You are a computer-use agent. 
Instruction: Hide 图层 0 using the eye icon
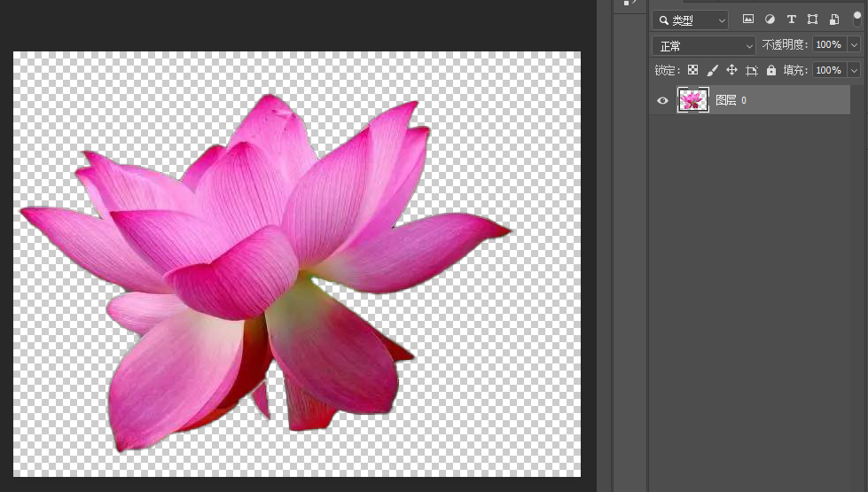click(x=662, y=100)
